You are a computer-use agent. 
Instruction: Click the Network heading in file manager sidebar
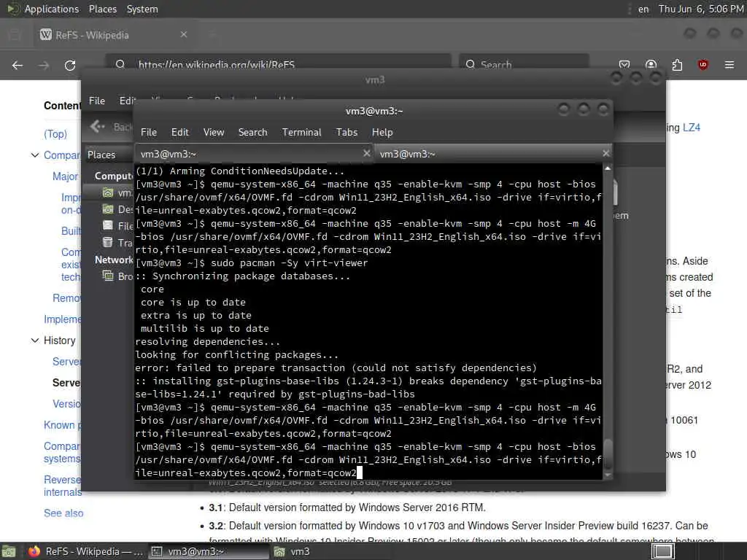113,260
